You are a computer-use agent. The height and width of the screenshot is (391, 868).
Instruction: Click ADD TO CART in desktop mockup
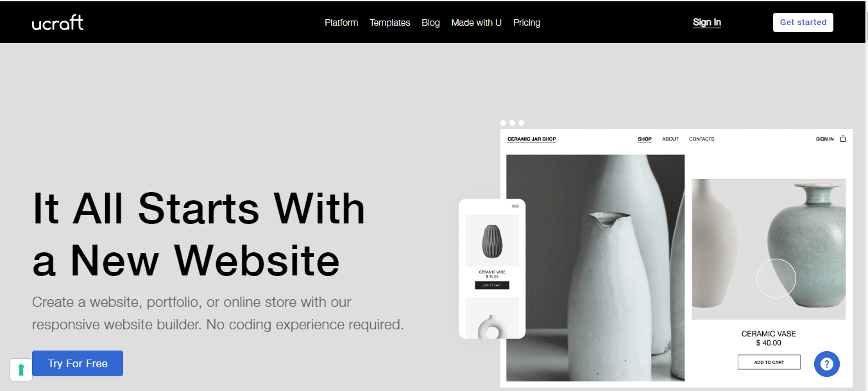click(x=769, y=362)
